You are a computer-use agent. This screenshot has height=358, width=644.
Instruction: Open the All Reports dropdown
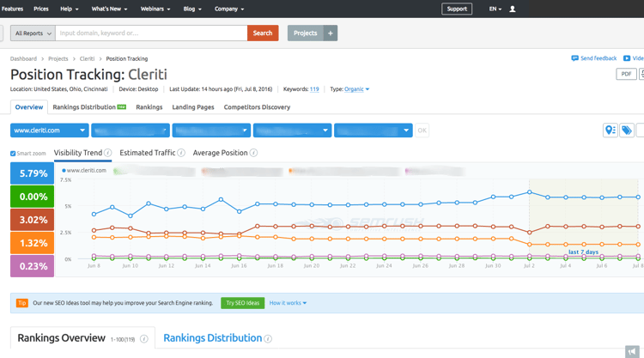(x=33, y=33)
